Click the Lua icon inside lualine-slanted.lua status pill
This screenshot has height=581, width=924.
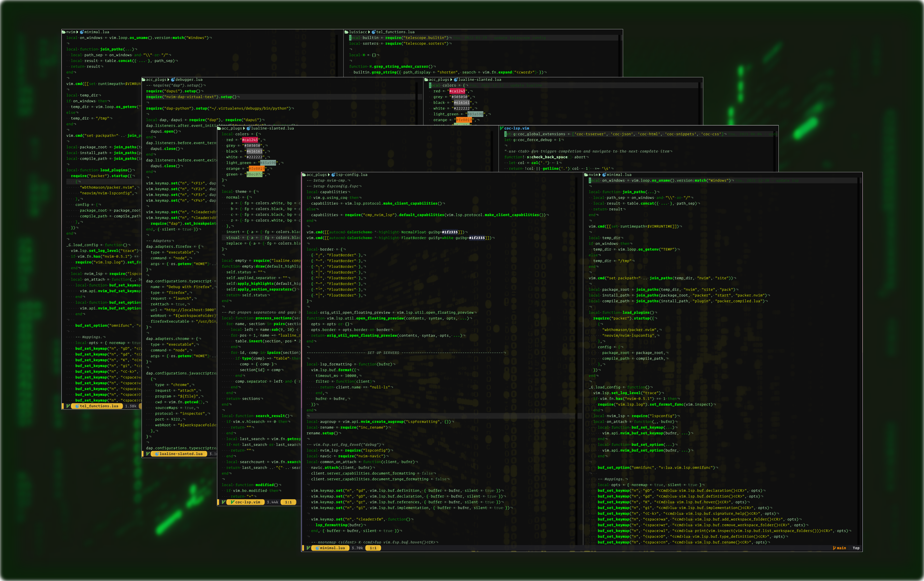157,454
